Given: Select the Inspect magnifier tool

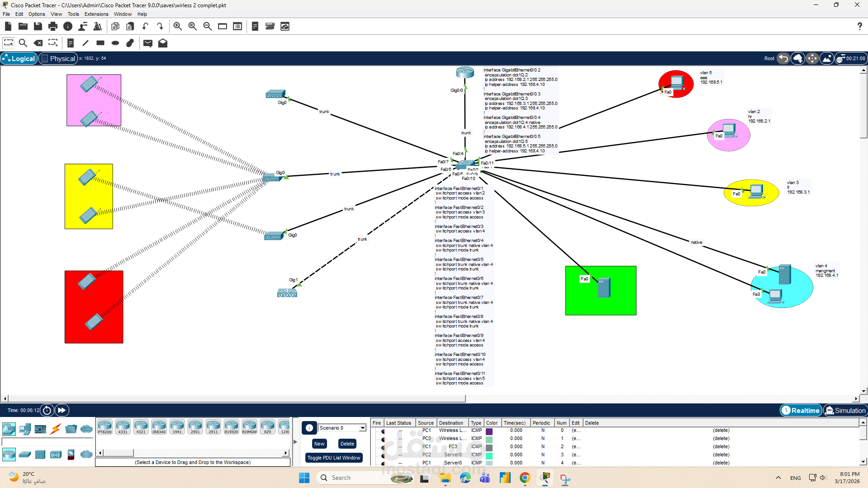Looking at the screenshot, I should point(23,43).
